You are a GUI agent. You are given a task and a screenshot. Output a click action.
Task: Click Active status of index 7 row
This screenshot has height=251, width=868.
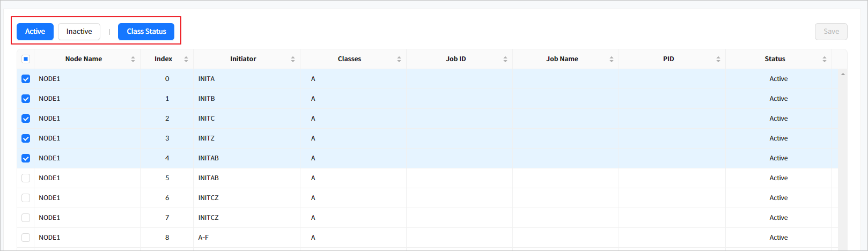point(778,218)
